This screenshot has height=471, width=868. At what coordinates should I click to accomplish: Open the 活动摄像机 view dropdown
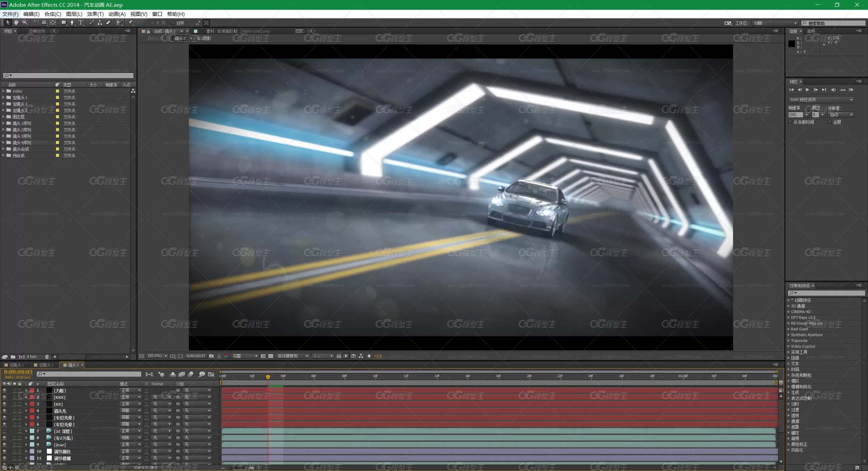point(292,356)
